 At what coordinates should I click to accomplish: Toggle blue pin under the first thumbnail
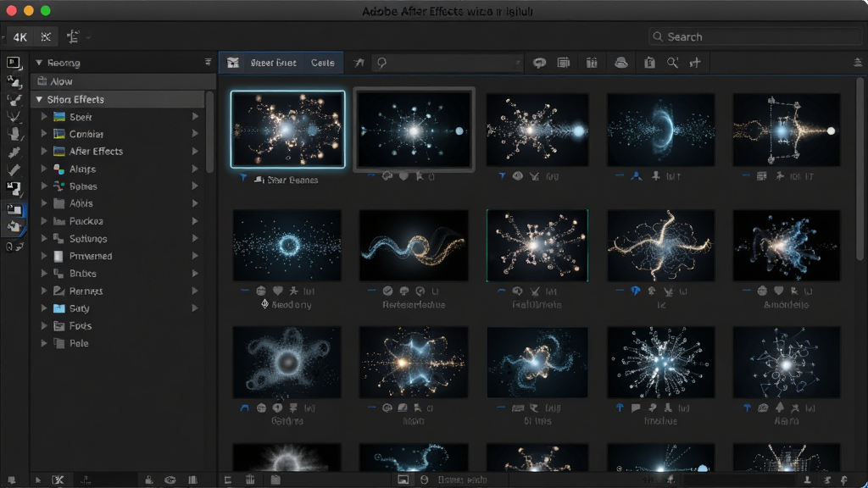[243, 178]
